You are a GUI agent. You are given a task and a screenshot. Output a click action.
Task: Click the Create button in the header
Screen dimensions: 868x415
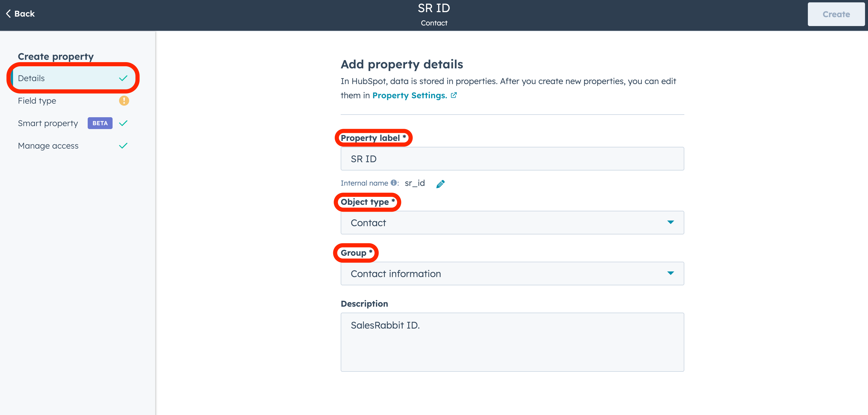[x=836, y=14]
